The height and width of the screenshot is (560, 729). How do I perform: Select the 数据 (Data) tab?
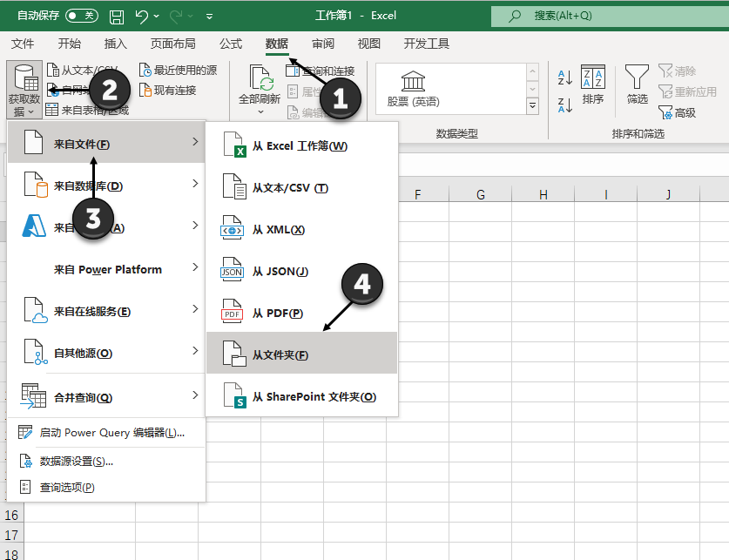click(277, 44)
